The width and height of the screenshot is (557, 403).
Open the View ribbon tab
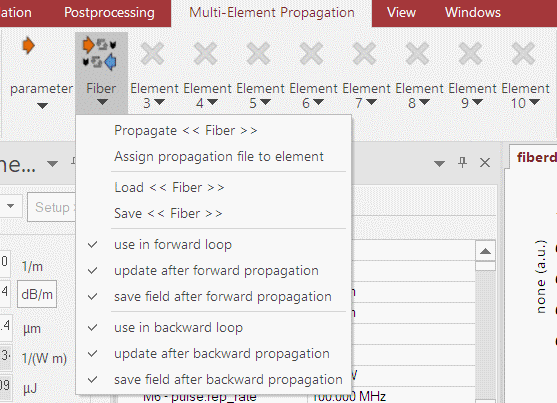401,12
